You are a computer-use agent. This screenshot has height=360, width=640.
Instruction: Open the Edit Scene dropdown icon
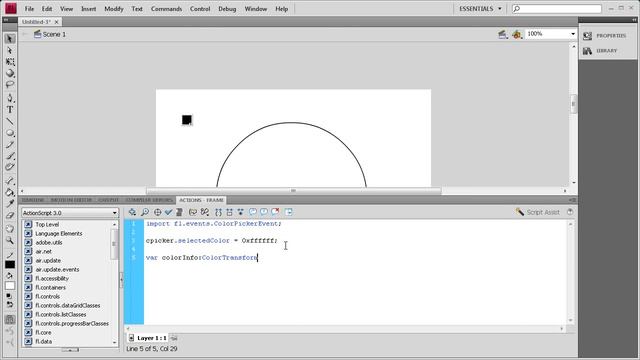click(x=503, y=35)
